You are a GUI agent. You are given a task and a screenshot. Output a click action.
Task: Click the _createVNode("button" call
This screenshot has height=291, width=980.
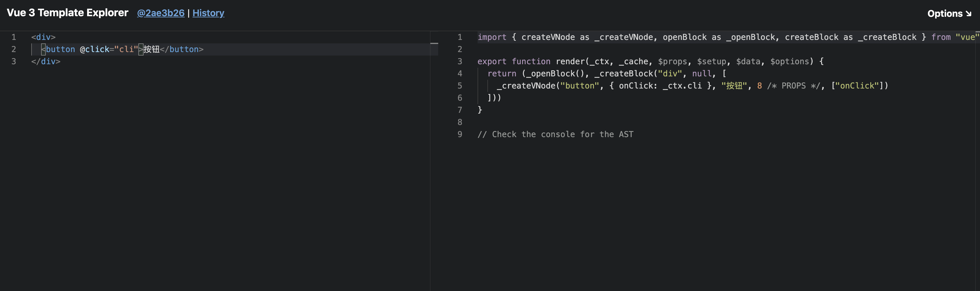tap(548, 86)
